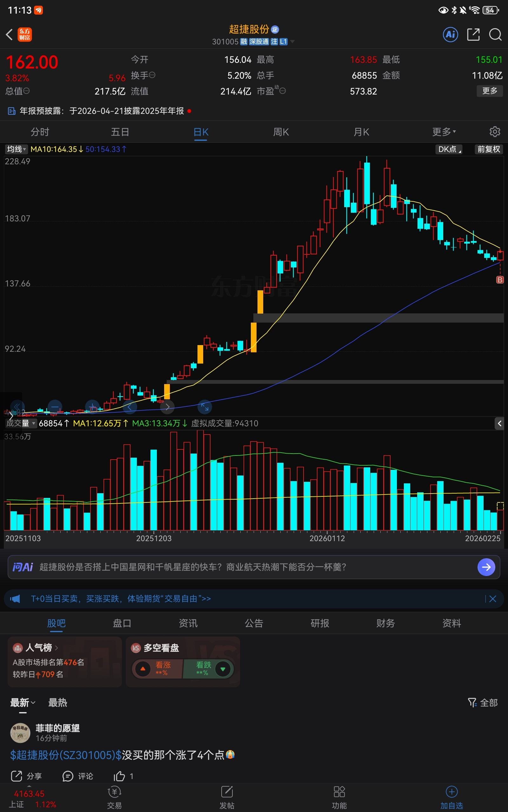The height and width of the screenshot is (812, 508).
Task: Toggle the DK点 indicator
Action: point(449,149)
